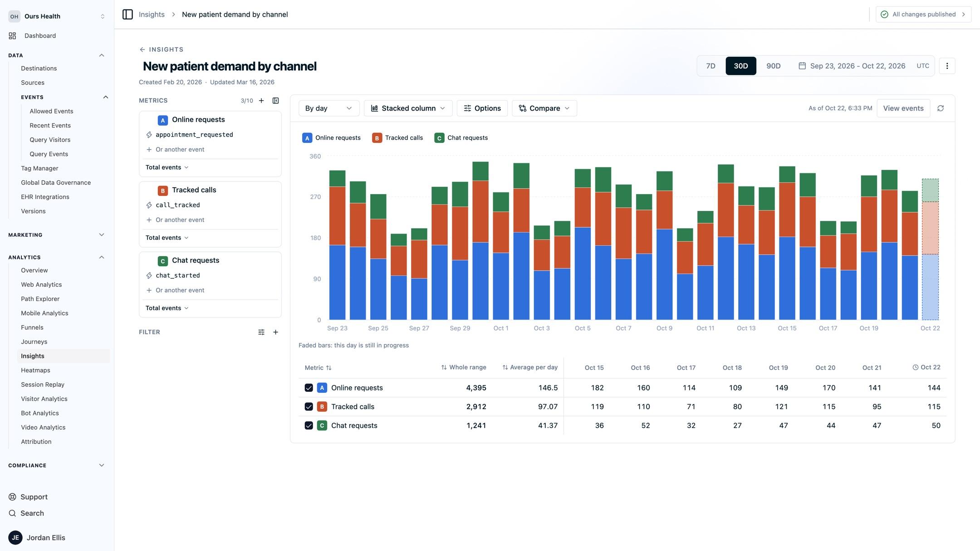The width and height of the screenshot is (980, 551).
Task: Open Tag Manager in the sidebar
Action: click(x=39, y=168)
